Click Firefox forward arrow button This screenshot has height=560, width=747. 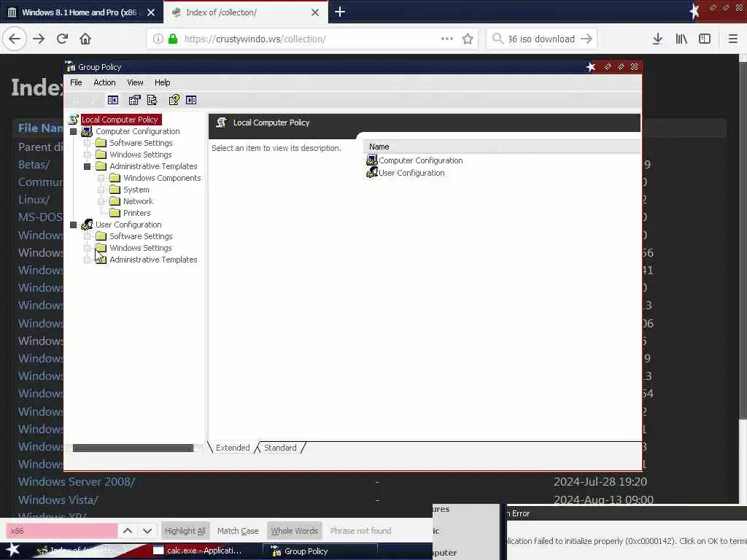pos(39,39)
